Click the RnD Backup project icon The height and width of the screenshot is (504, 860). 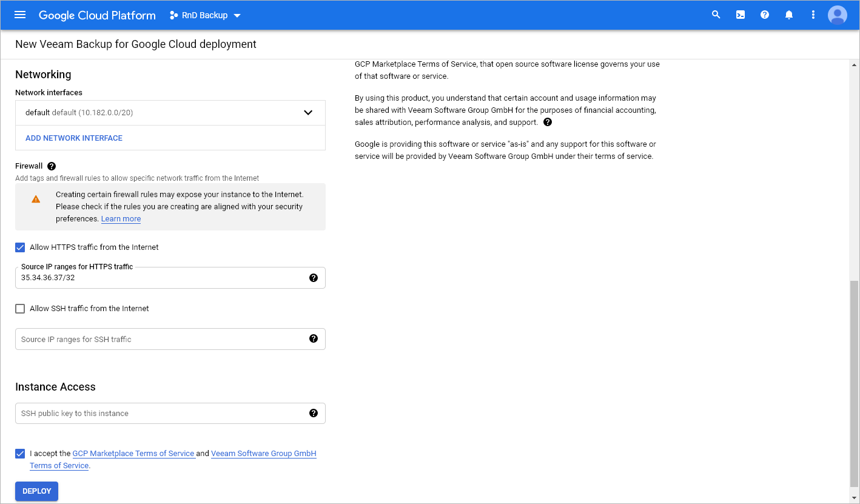(173, 15)
